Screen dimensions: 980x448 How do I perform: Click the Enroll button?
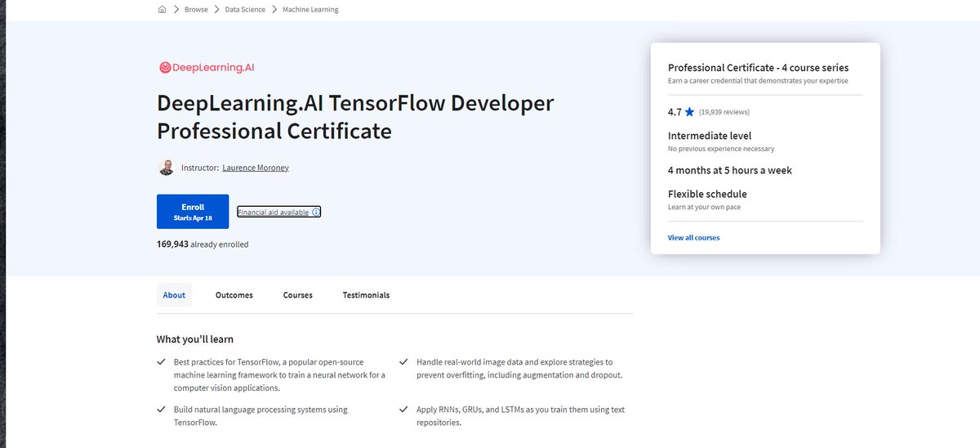point(193,212)
